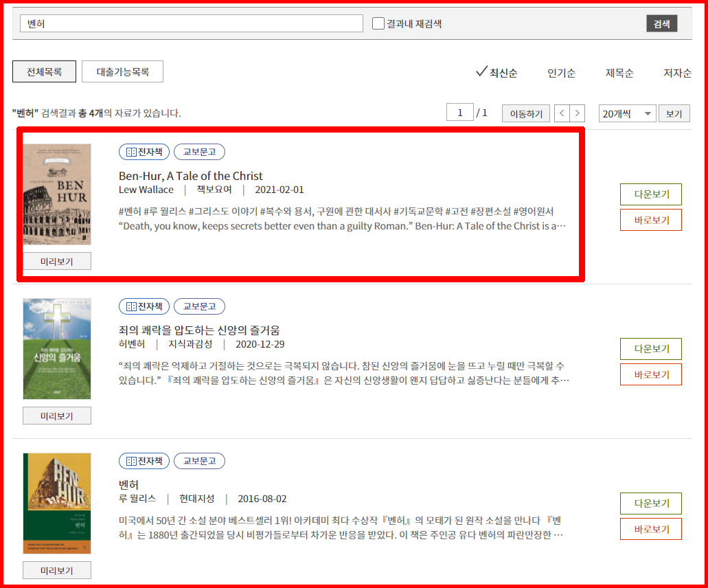Click 미리보기 under 벤허 현대지성 cover

57,570
